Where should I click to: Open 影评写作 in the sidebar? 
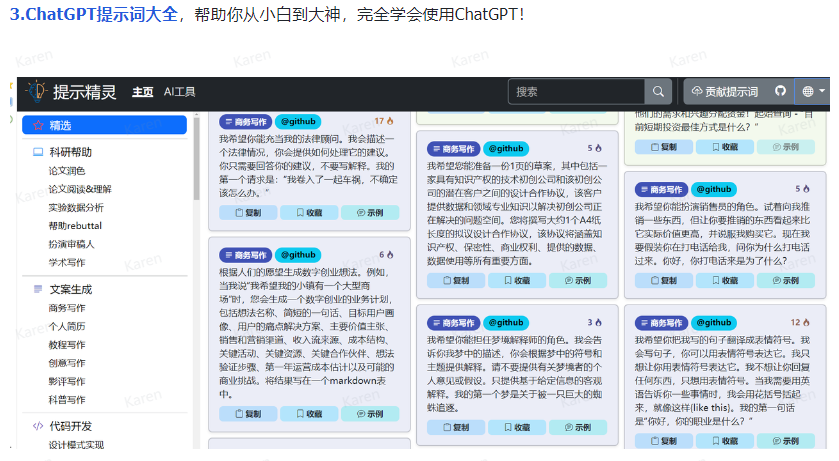[67, 381]
